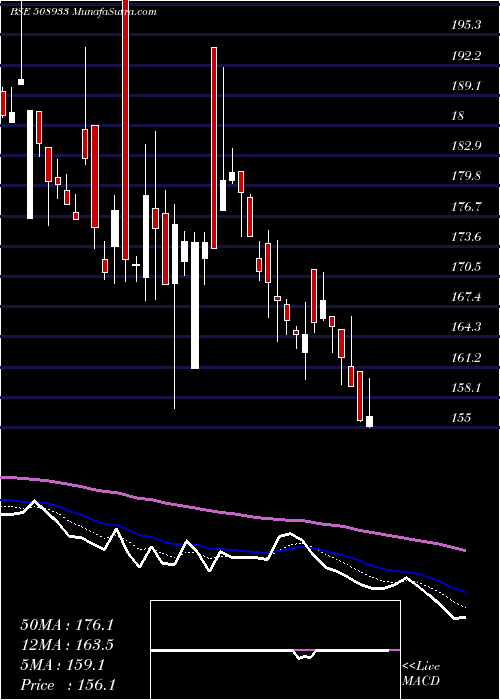Click the 195.3 price axis label
The image size is (500, 700).
click(x=466, y=25)
